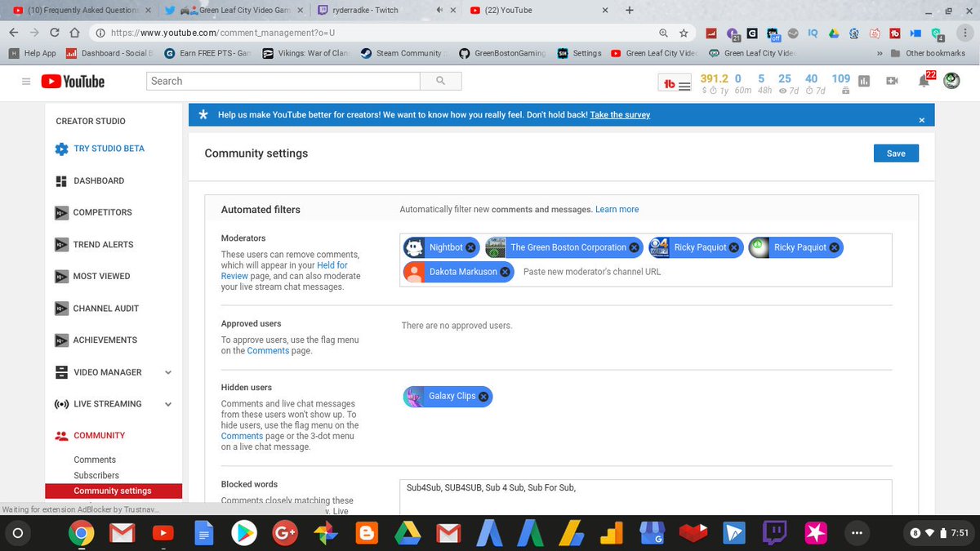Go back to previous page
The width and height of the screenshot is (980, 551).
click(x=13, y=33)
